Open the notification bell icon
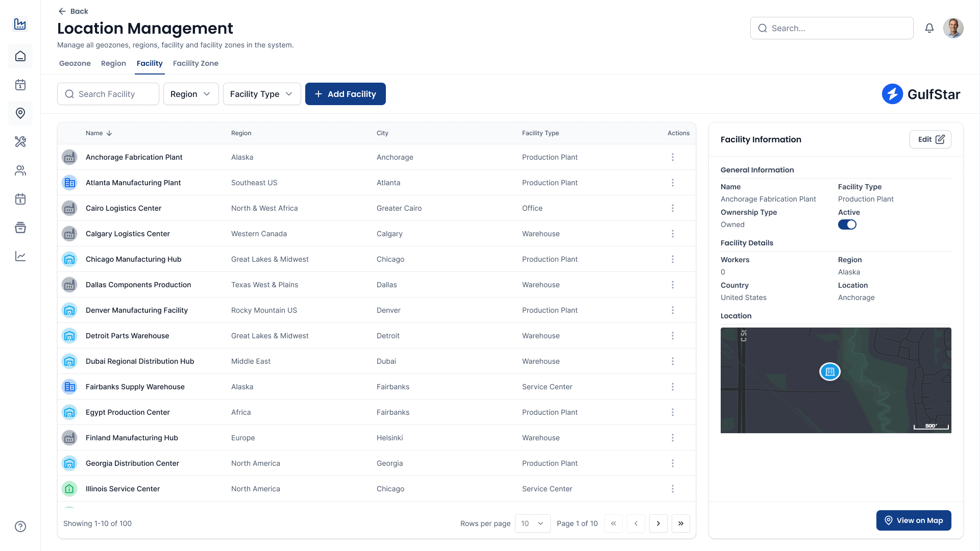Screen dimensions: 980x551 929,28
